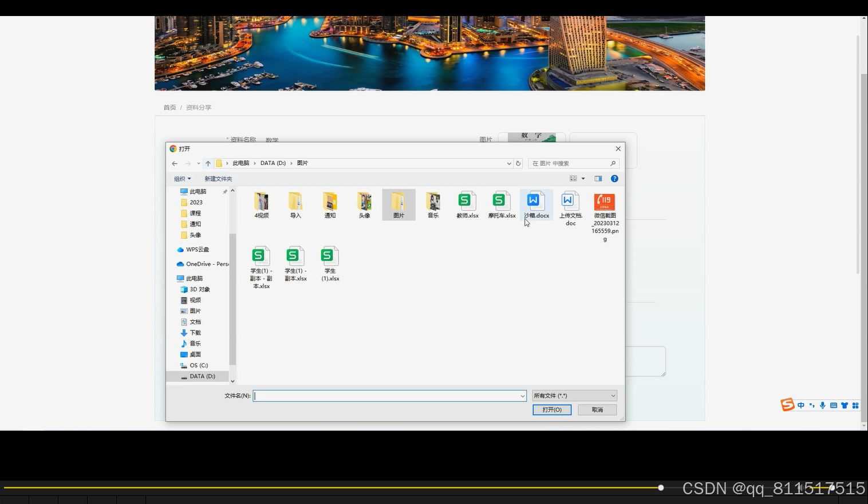
Task: Expand the filename history dropdown arrow
Action: coord(522,396)
